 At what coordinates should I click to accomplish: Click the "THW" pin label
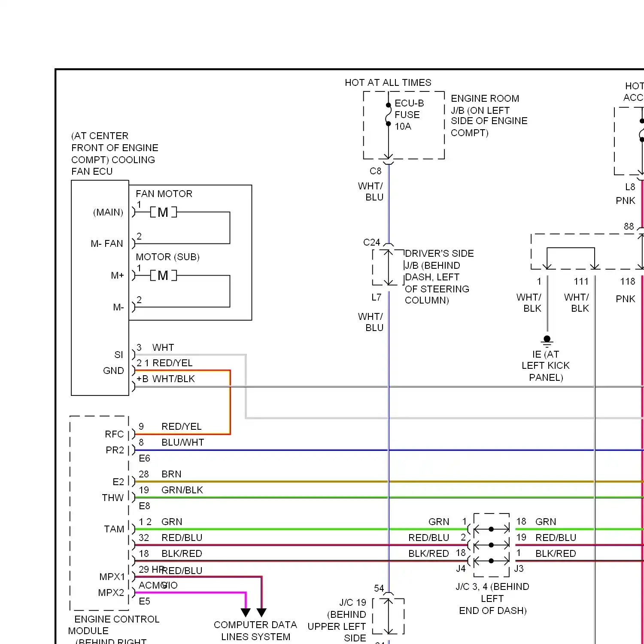pyautogui.click(x=112, y=498)
